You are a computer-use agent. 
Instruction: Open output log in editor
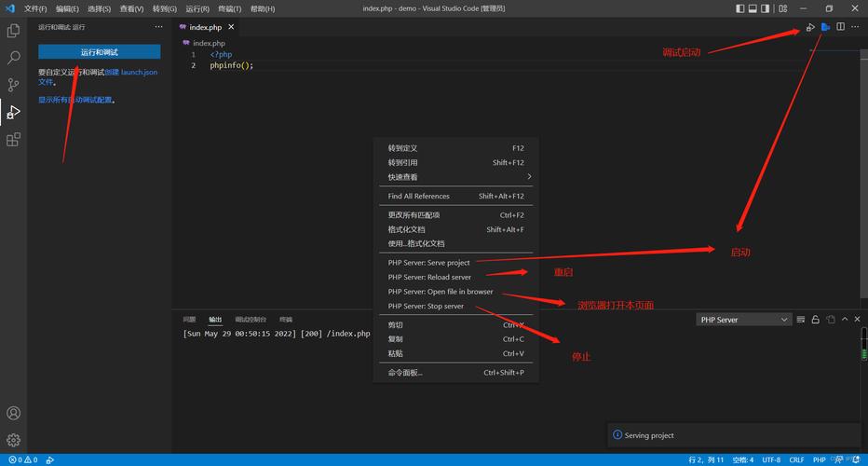coord(831,319)
